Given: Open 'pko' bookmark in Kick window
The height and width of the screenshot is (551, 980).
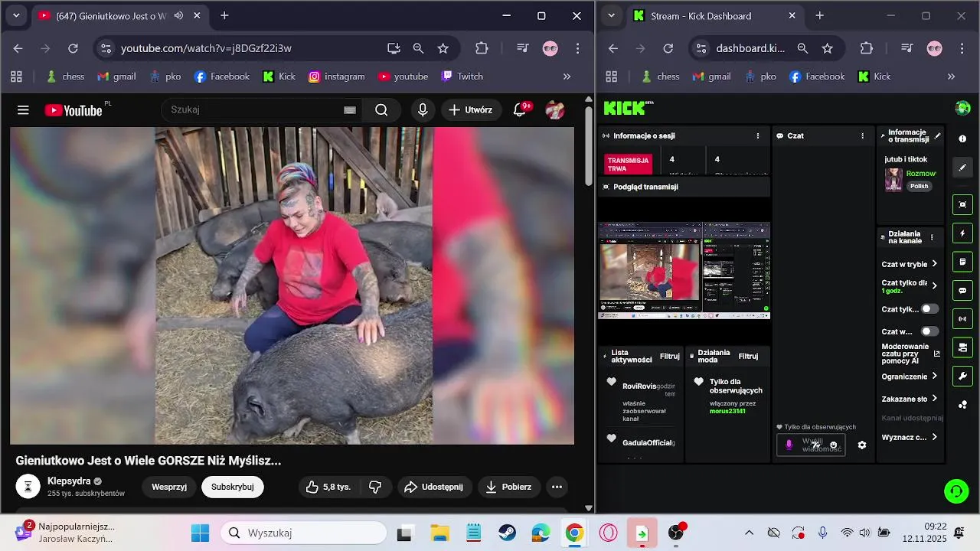Looking at the screenshot, I should pyautogui.click(x=760, y=77).
